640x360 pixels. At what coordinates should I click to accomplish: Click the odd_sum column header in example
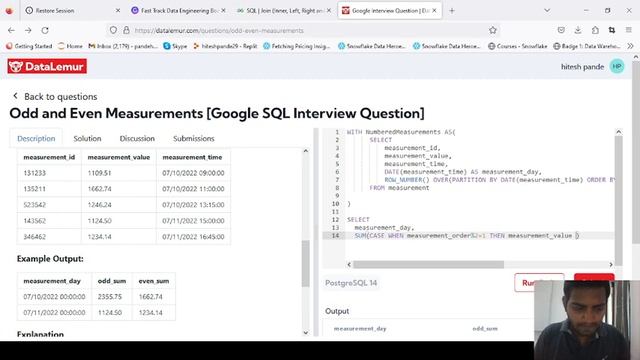click(112, 281)
